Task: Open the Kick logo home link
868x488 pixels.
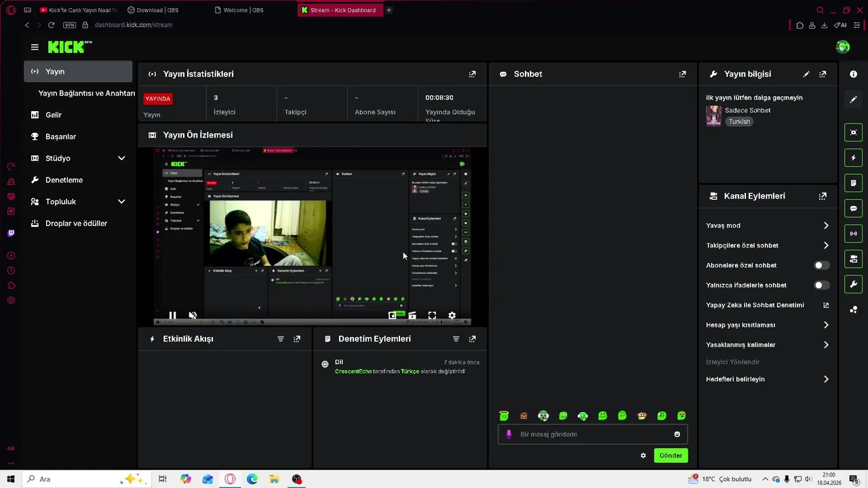Action: coord(69,47)
